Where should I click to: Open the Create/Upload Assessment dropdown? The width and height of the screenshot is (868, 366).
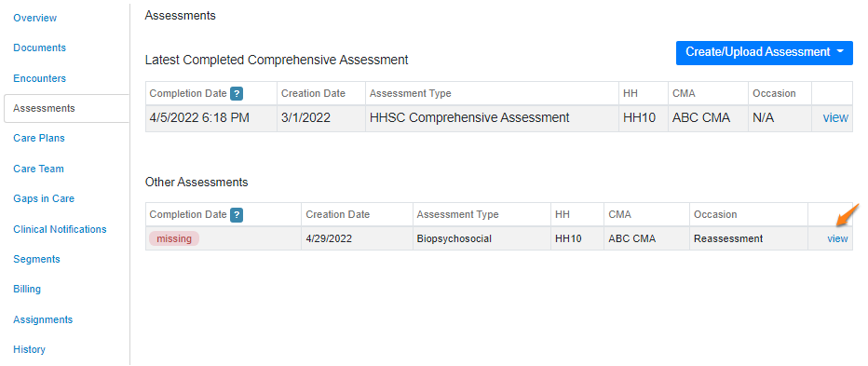coord(764,52)
